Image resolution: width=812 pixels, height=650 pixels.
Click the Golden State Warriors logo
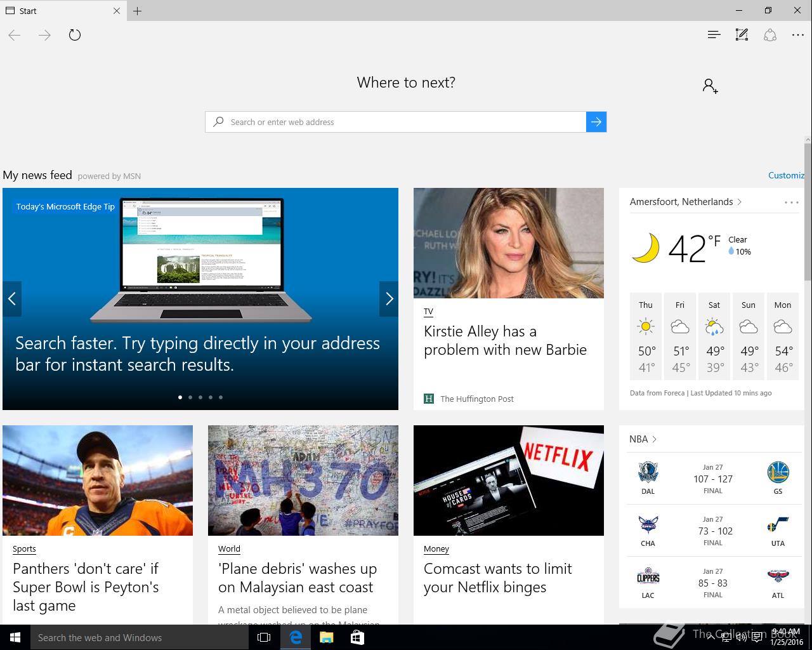(778, 472)
